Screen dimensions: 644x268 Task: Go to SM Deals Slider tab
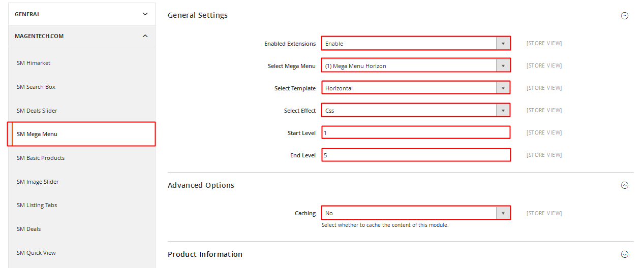(37, 111)
